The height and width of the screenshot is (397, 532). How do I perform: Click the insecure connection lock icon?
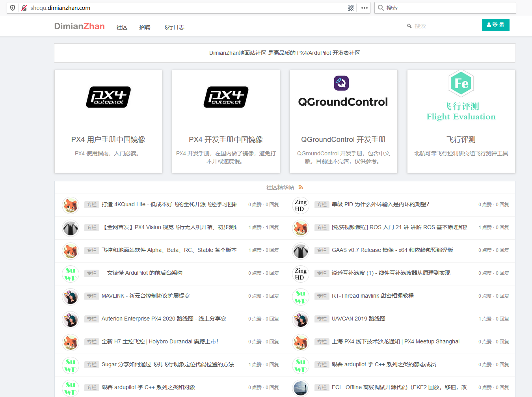point(24,8)
